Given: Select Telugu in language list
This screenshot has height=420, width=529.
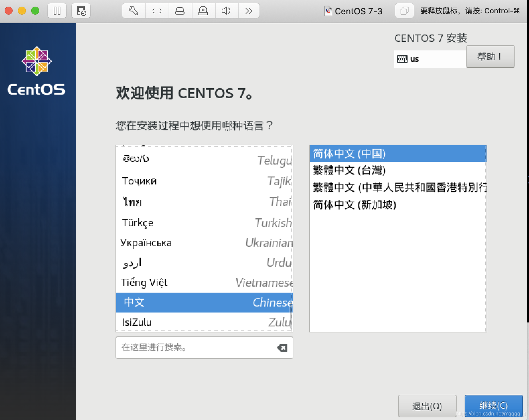Looking at the screenshot, I should (204, 160).
